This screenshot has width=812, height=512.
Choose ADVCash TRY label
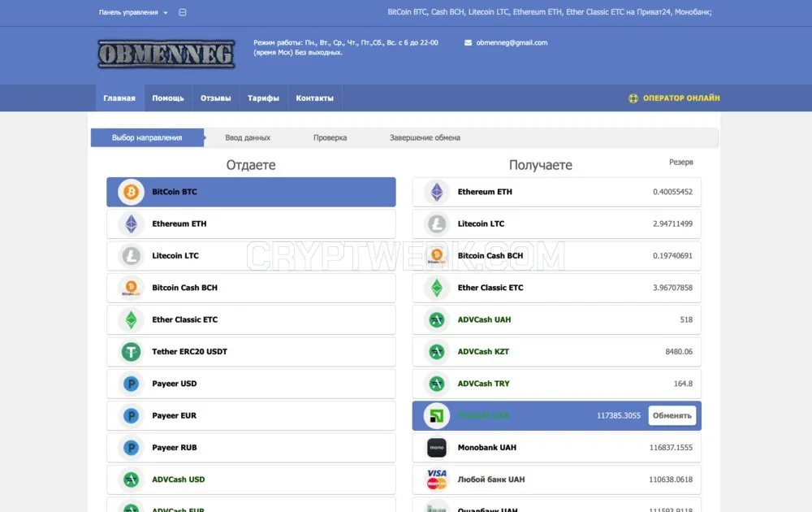[x=484, y=384]
